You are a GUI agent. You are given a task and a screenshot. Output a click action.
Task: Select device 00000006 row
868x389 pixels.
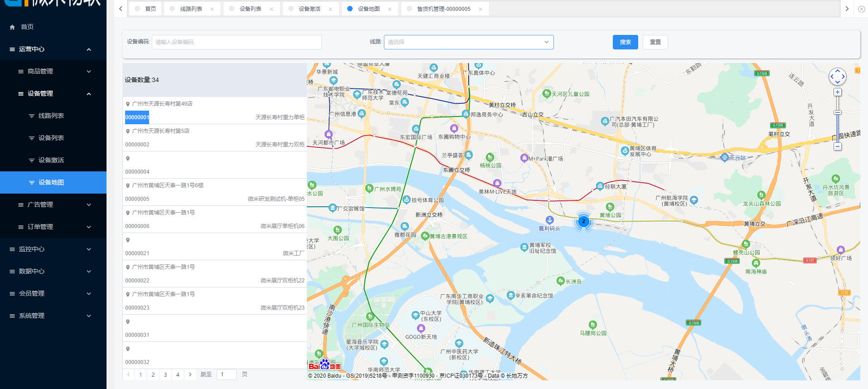point(215,219)
